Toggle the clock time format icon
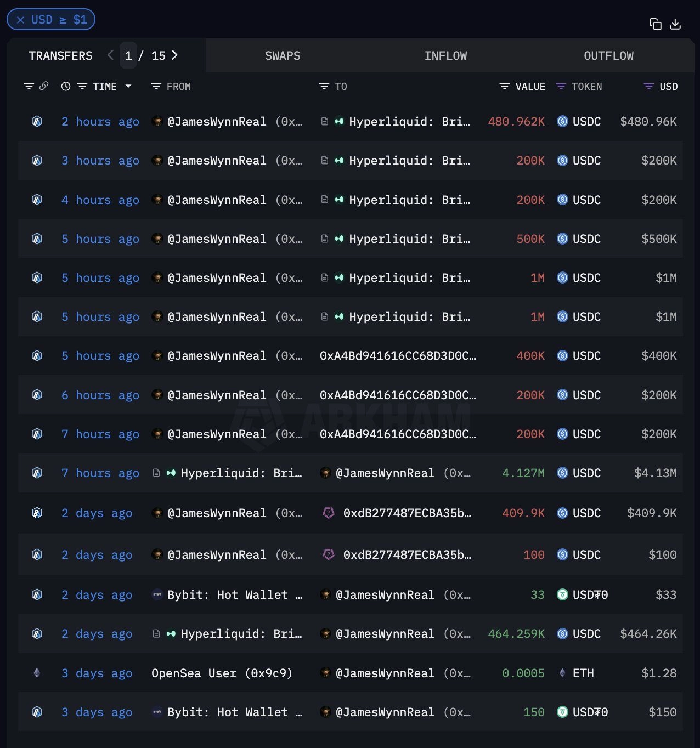700x748 pixels. (x=66, y=86)
